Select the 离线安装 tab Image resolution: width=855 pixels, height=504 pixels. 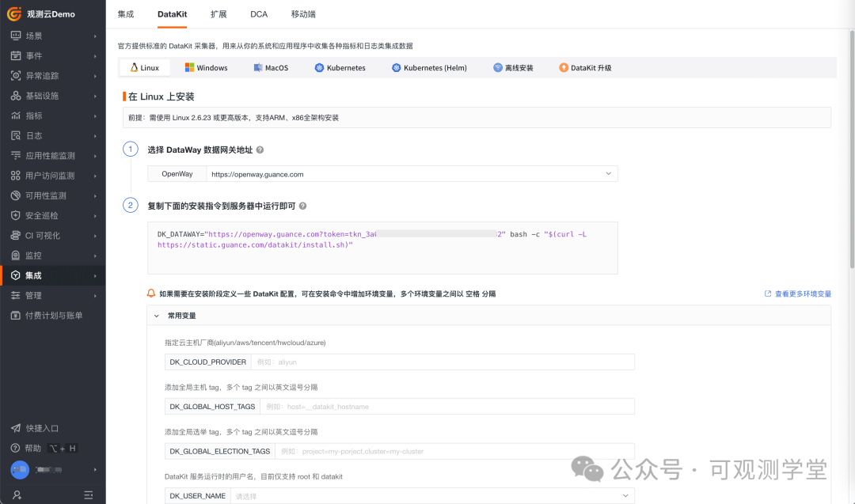point(513,67)
